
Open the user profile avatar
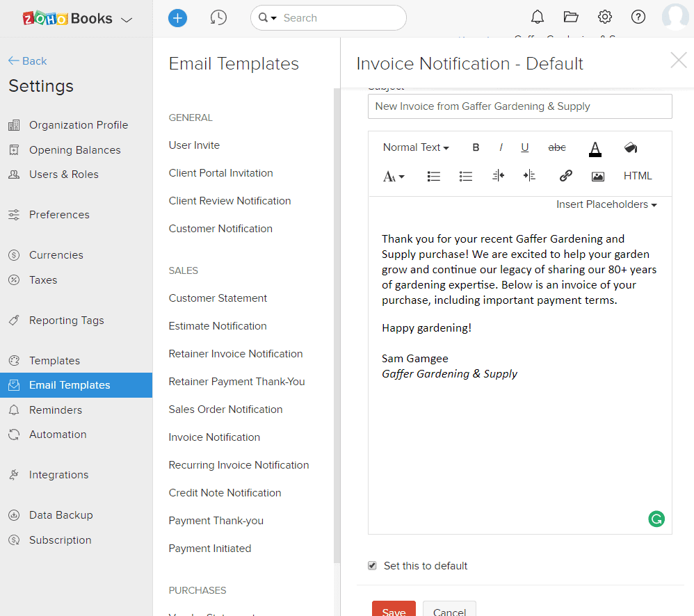click(675, 17)
